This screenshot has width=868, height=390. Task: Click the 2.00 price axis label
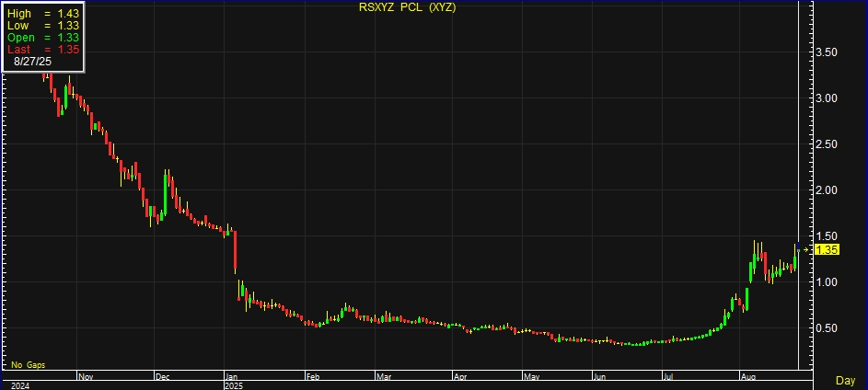tap(827, 190)
